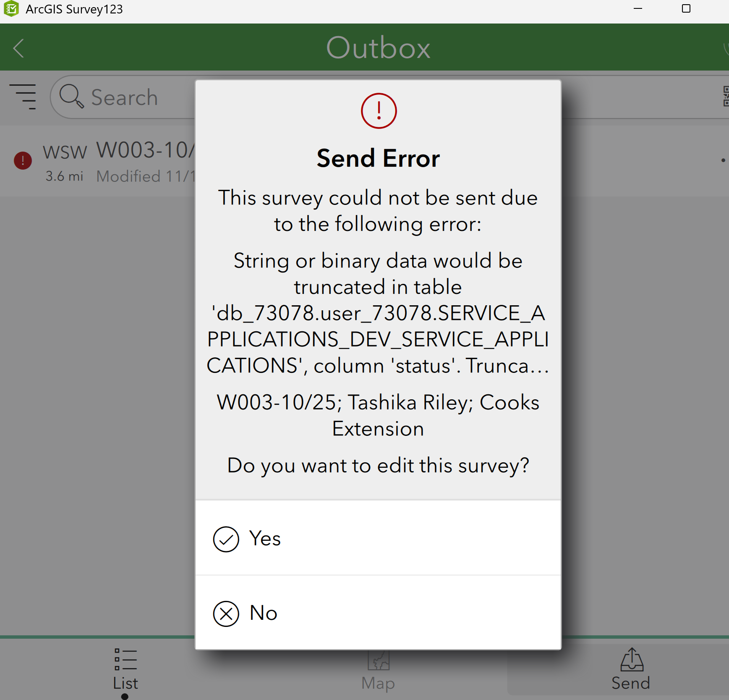Click the red warning badge on the W003 survey
729x700 pixels.
22,160
